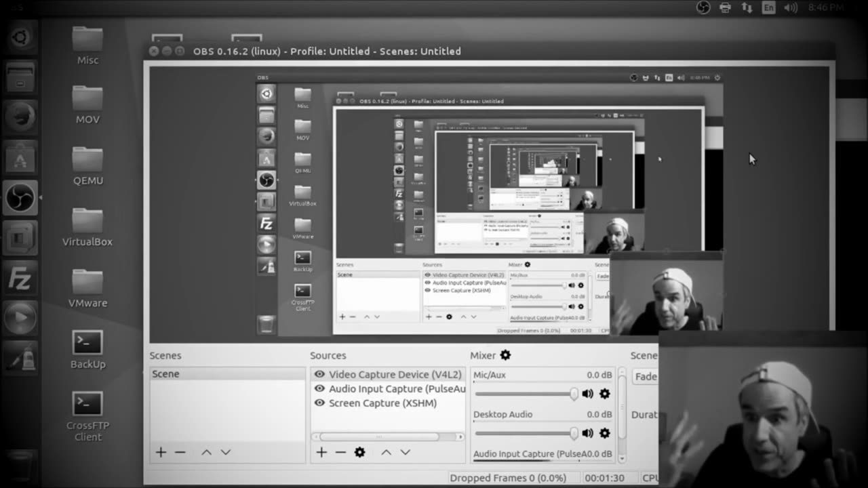Mute the Mic/Aux channel

[x=588, y=394]
